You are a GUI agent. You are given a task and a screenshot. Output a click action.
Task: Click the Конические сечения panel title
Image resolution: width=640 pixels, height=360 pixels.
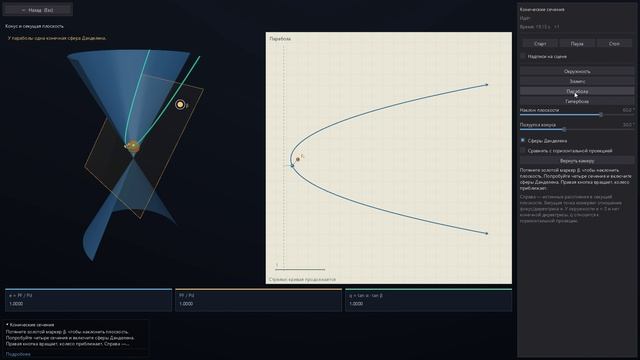point(542,9)
